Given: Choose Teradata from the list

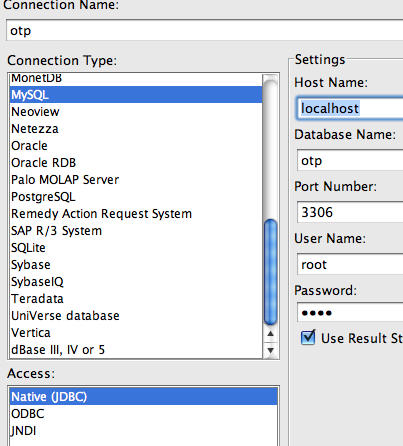Looking at the screenshot, I should 136,299.
